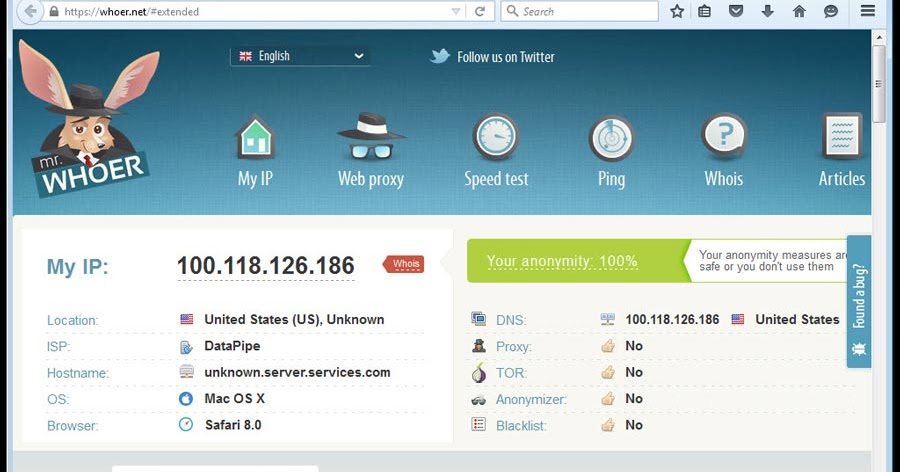This screenshot has width=900, height=472.
Task: Open the English language dropdown
Action: (x=300, y=56)
